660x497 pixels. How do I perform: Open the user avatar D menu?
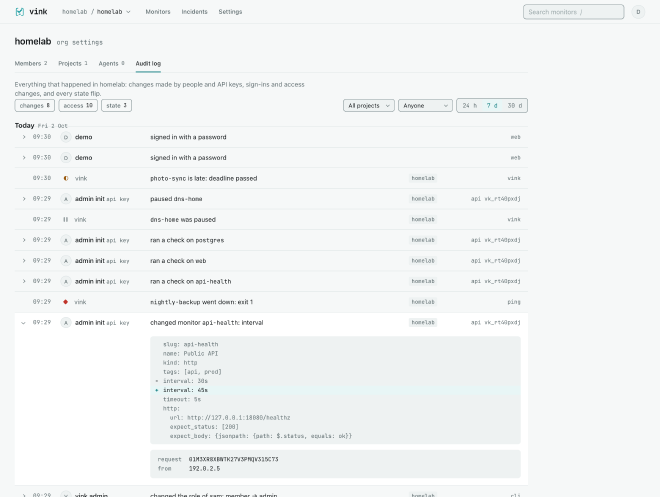tap(638, 12)
